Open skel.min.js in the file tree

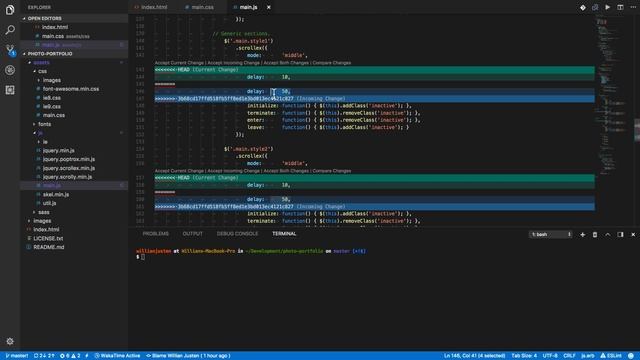pos(56,195)
